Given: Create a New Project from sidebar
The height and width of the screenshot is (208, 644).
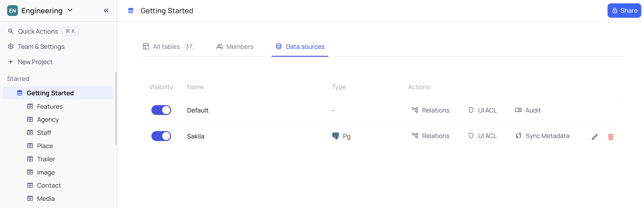Looking at the screenshot, I should click(35, 62).
